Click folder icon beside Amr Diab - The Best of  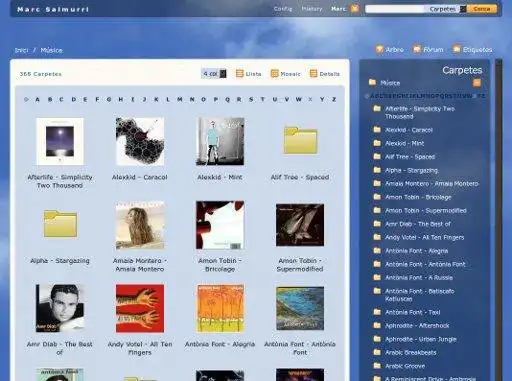click(x=377, y=224)
